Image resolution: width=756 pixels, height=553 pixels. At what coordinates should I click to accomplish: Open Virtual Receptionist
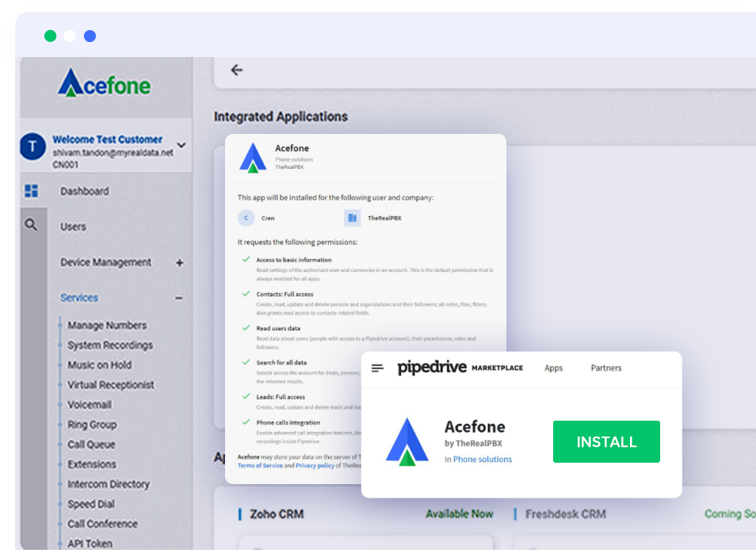111,385
